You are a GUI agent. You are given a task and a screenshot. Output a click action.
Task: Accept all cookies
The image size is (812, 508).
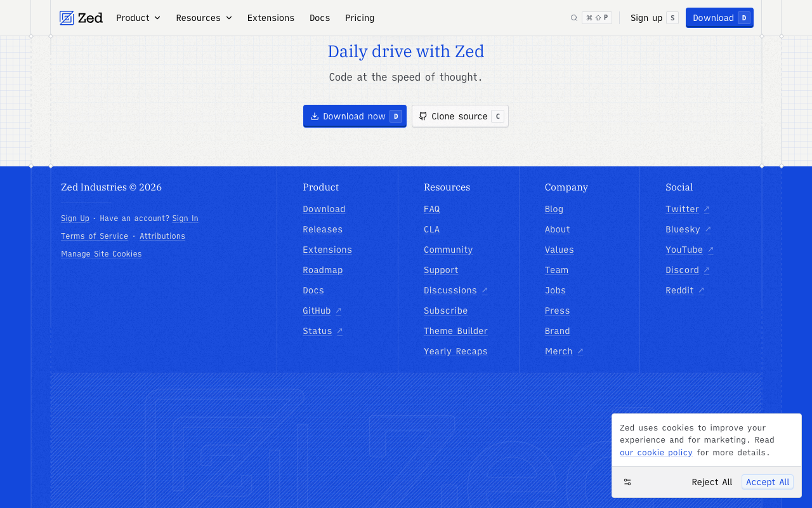[768, 482]
